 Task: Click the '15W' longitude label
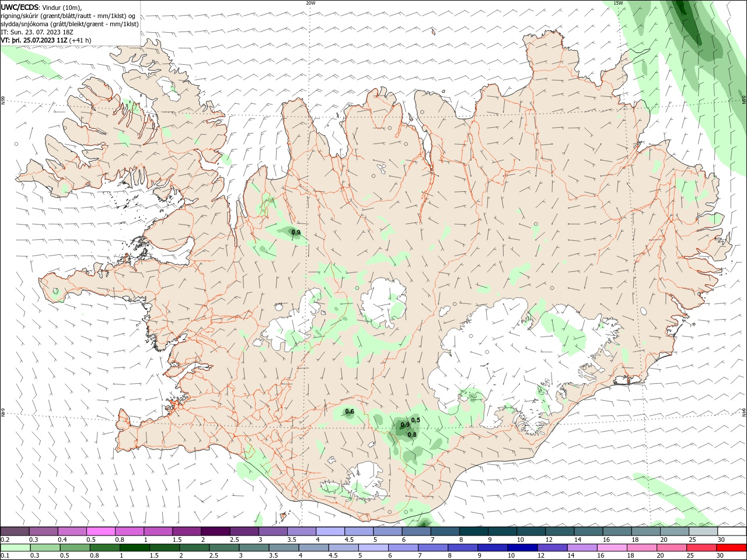click(x=618, y=3)
